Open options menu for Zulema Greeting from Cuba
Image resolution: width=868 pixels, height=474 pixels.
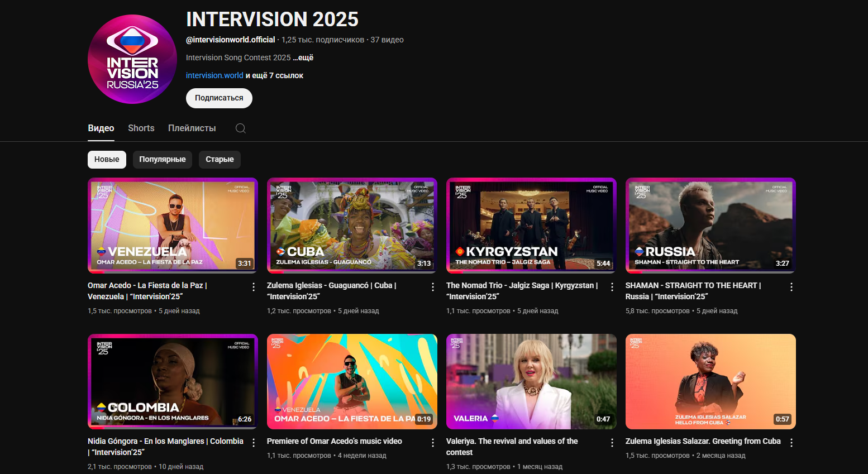[x=791, y=443]
